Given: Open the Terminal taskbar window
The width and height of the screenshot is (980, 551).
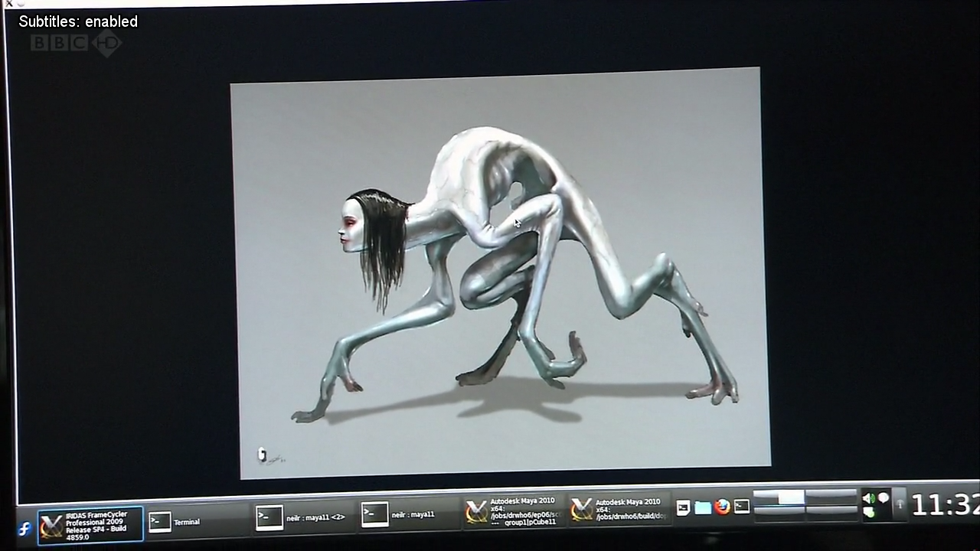Looking at the screenshot, I should point(199,522).
